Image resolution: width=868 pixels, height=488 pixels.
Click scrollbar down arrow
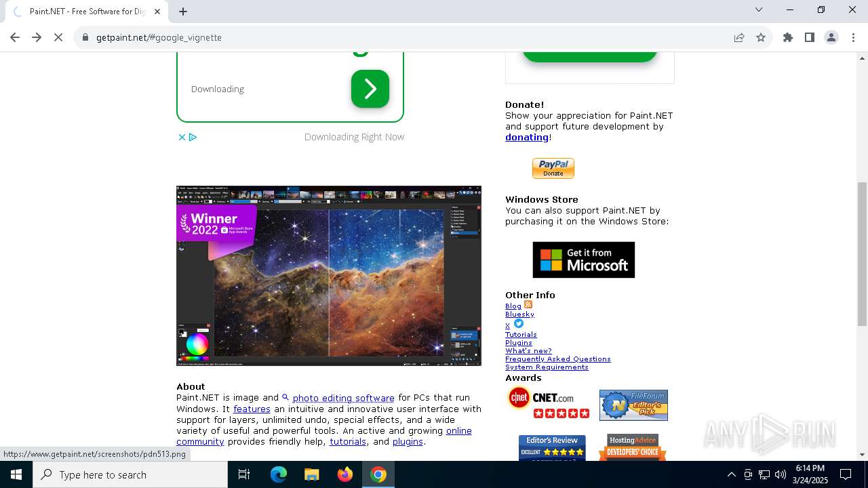(862, 455)
